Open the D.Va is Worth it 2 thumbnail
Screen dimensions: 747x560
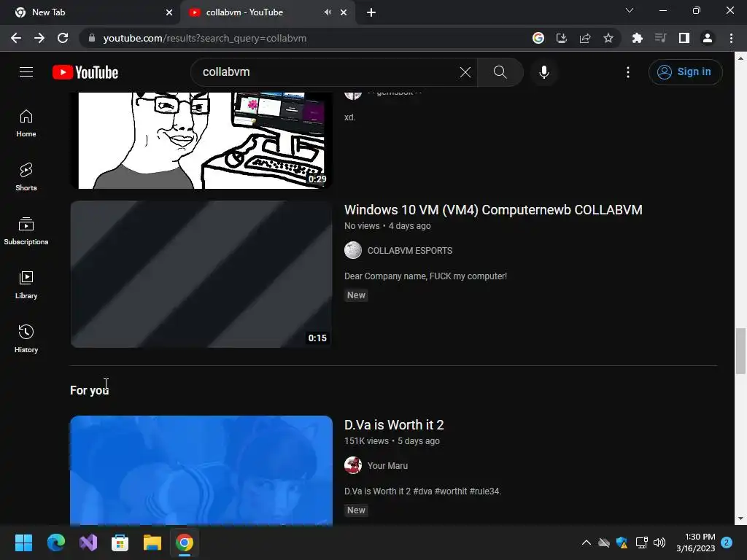(201, 470)
